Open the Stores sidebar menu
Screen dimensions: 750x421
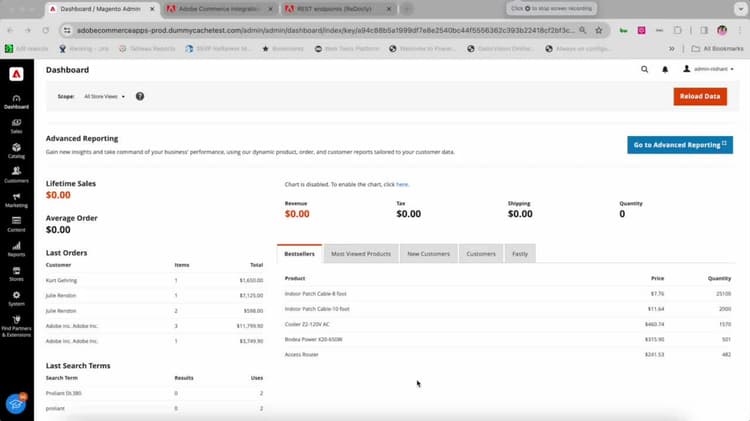tap(16, 274)
